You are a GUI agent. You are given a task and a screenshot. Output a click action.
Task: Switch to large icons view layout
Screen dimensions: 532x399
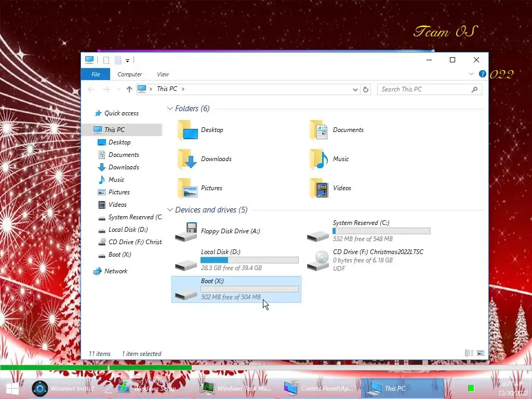[x=481, y=353]
